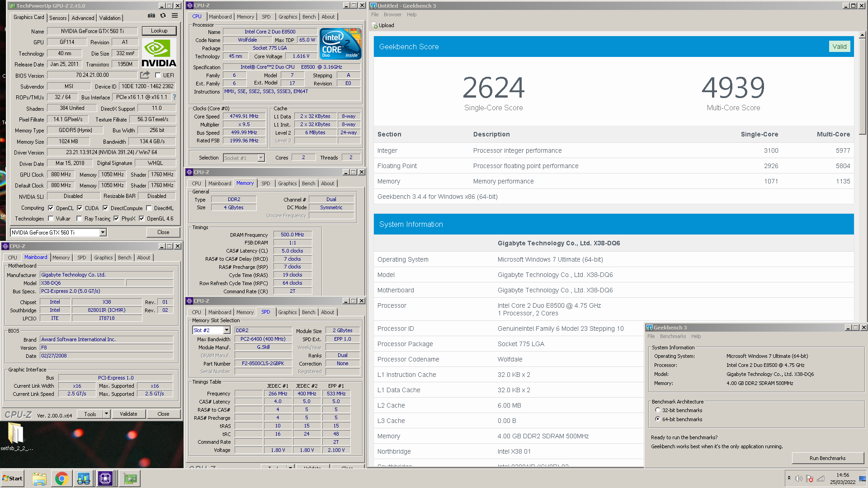The image size is (868, 488).
Task: Toggle the OpenCL checkbox
Action: [x=51, y=208]
